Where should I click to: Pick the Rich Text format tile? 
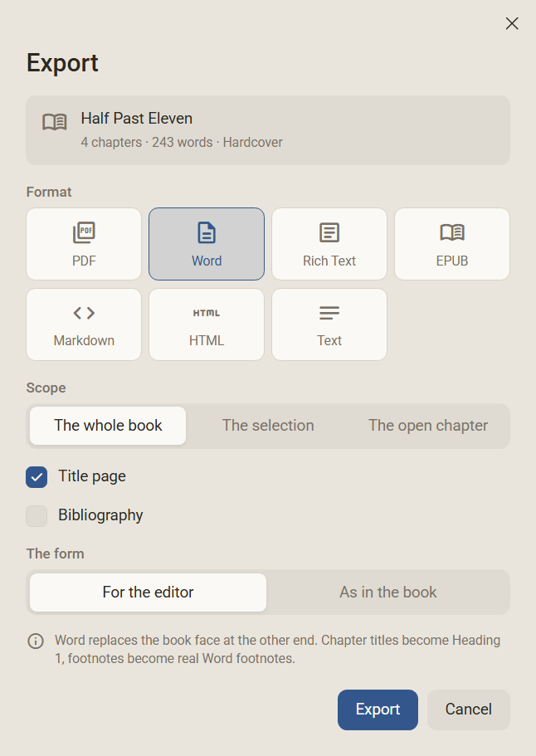(x=329, y=244)
